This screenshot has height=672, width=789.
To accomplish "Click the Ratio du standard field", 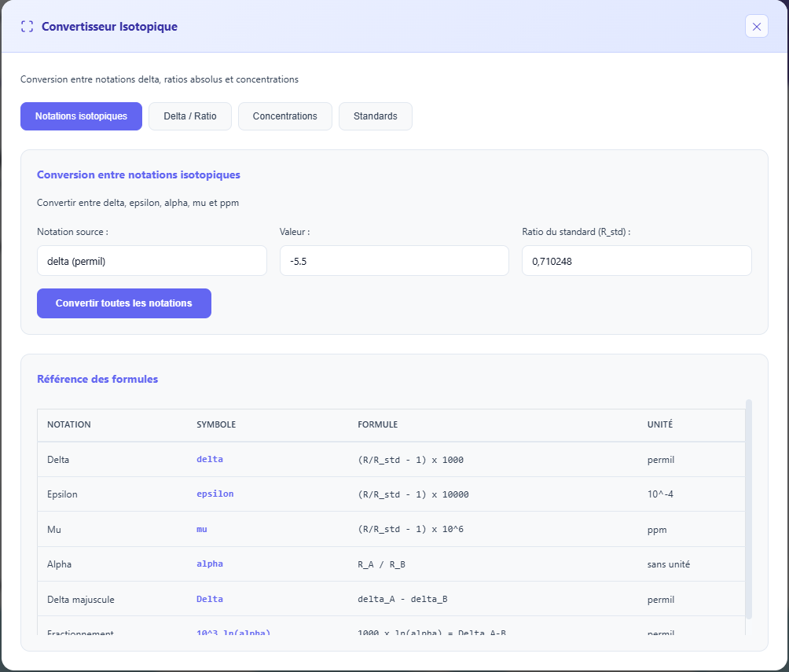I will coord(636,261).
